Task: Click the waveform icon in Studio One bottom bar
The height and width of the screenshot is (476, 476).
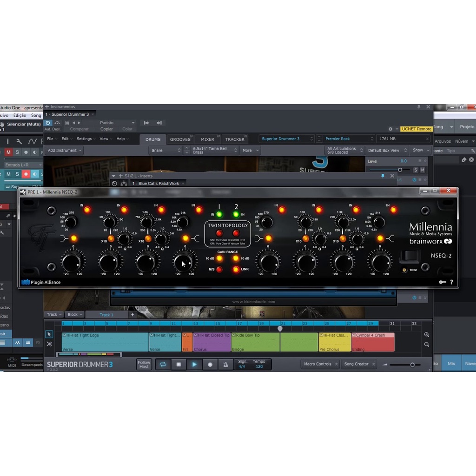Action: tap(17, 343)
